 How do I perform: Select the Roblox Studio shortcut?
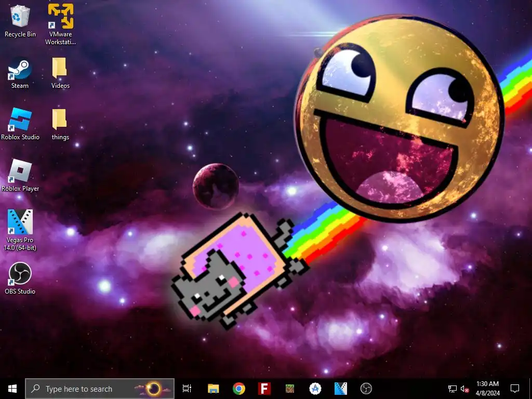(20, 124)
